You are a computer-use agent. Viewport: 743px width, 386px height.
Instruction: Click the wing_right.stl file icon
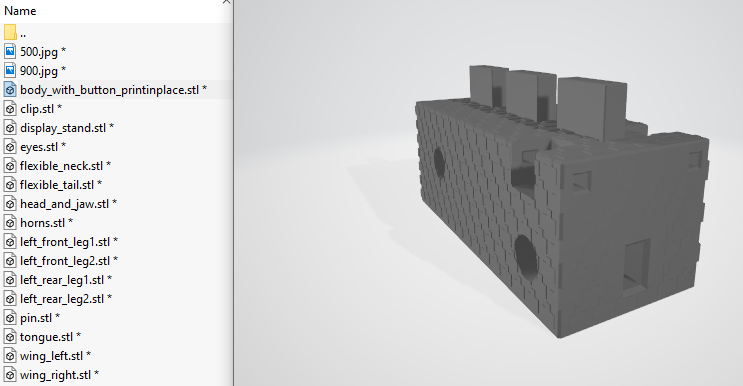click(x=10, y=374)
